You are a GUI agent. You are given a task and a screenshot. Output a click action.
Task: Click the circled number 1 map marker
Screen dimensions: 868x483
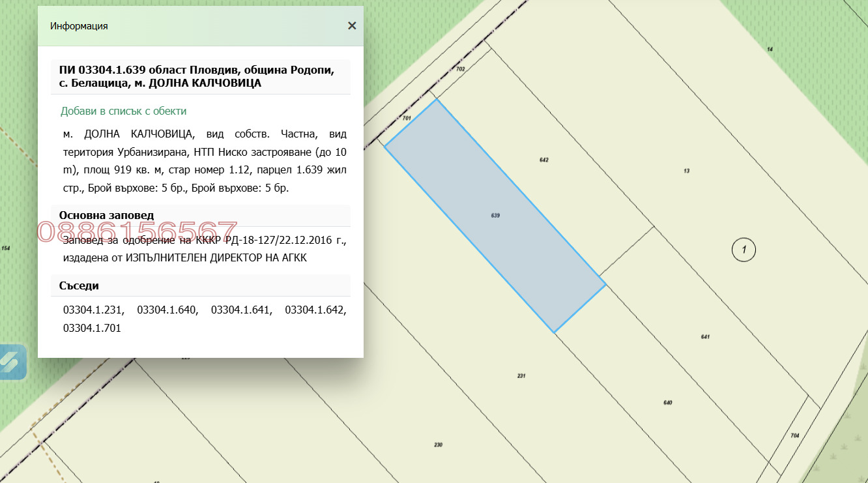(x=743, y=249)
